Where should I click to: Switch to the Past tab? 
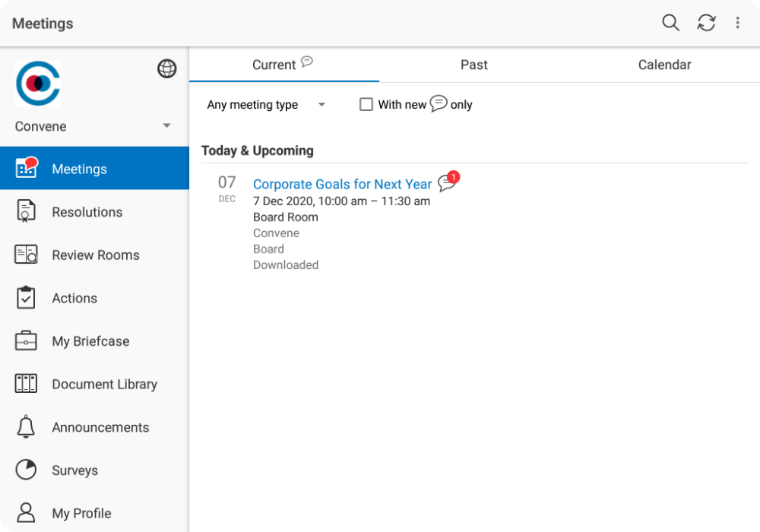pos(473,65)
